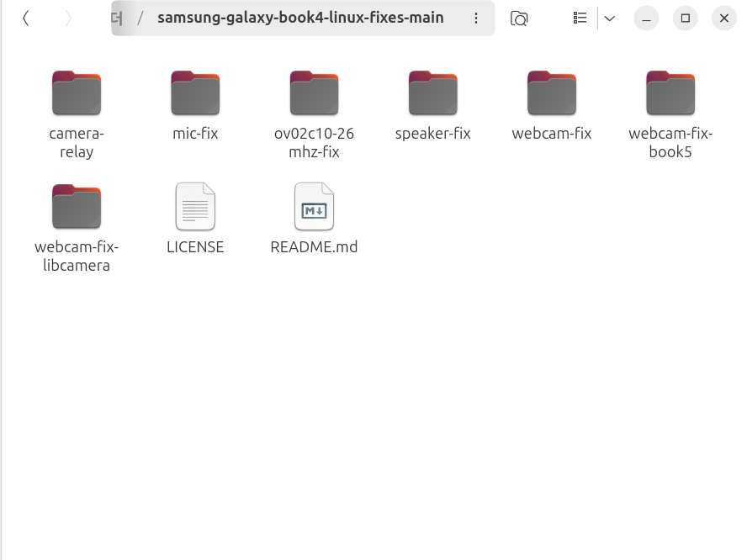Screen dimensions: 747x560
Task: Click the speaker-fix label text
Action: [432, 134]
